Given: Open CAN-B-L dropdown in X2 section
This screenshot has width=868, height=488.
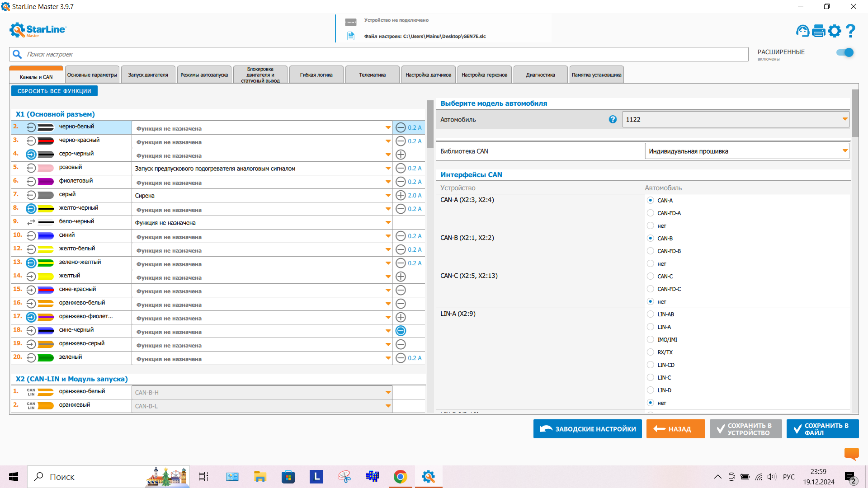Looking at the screenshot, I should pos(262,406).
